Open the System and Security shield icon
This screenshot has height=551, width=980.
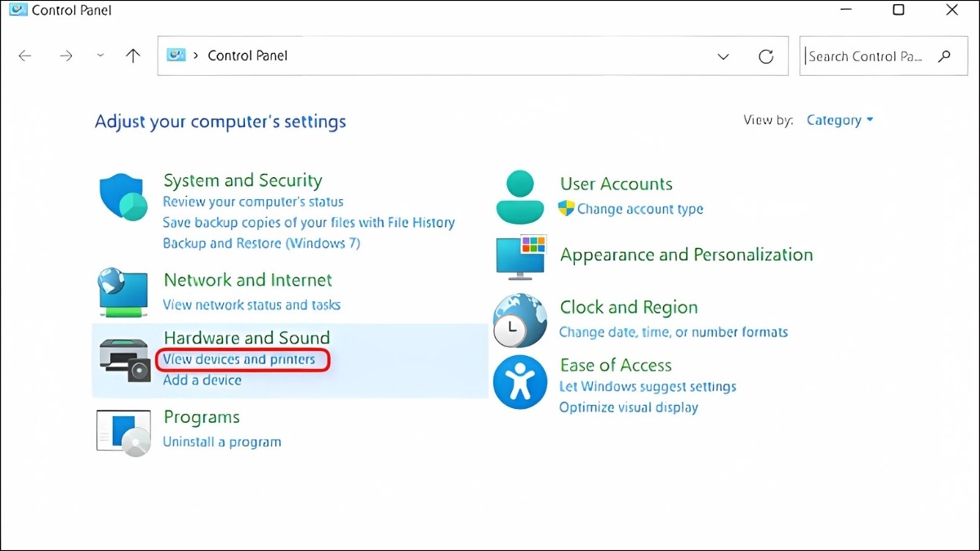tap(122, 197)
